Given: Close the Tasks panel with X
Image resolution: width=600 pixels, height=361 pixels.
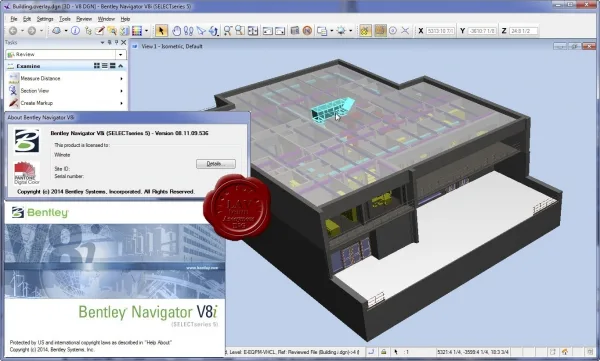Looking at the screenshot, I should (124, 42).
